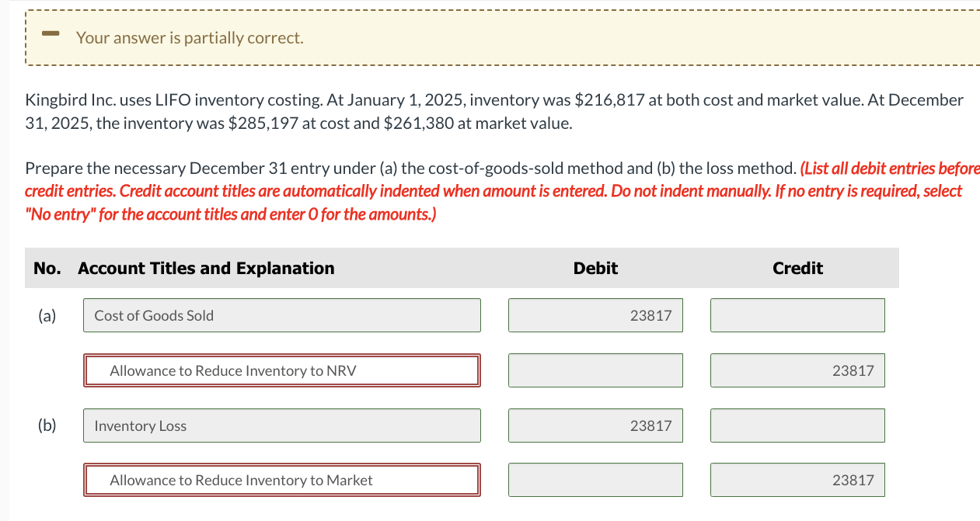The width and height of the screenshot is (980, 521).
Task: Click the empty debit field in Allowance to NRV row
Action: 595,370
